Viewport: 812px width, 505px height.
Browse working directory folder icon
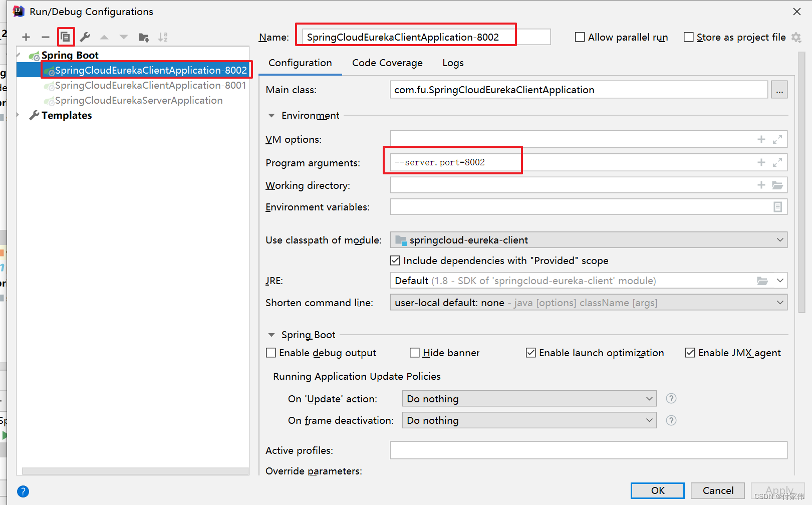tap(777, 185)
